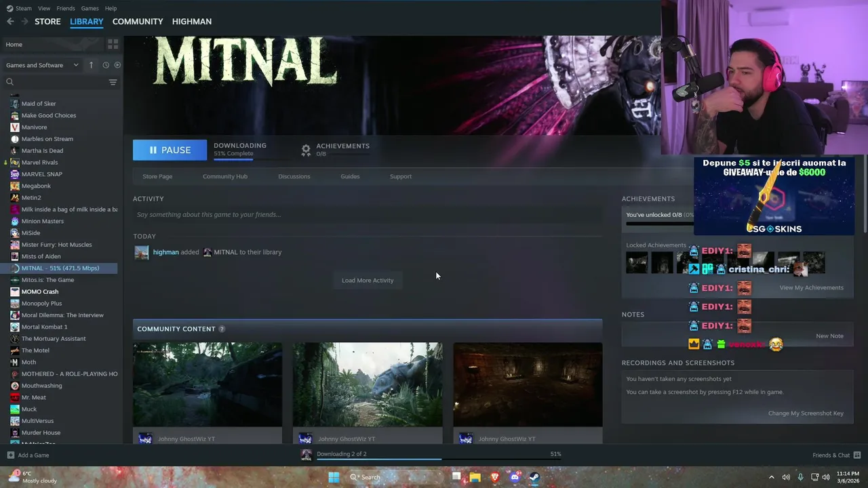Click the Monopoly Plus game icon
The width and height of the screenshot is (868, 488).
(15, 304)
